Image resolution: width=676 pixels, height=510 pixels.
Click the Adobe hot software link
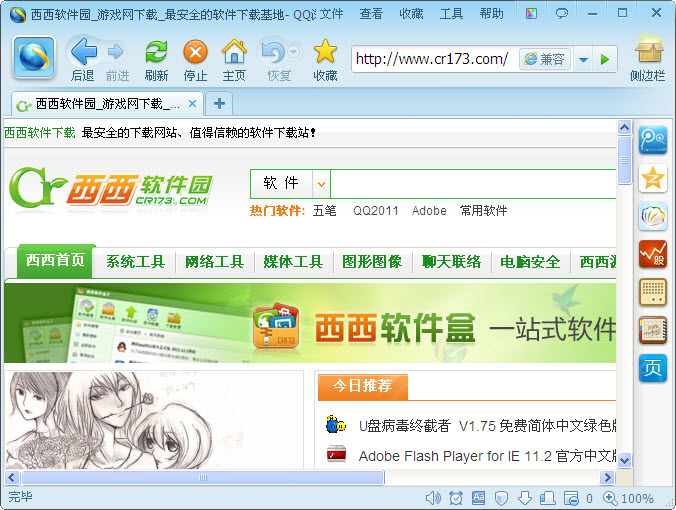coord(429,210)
